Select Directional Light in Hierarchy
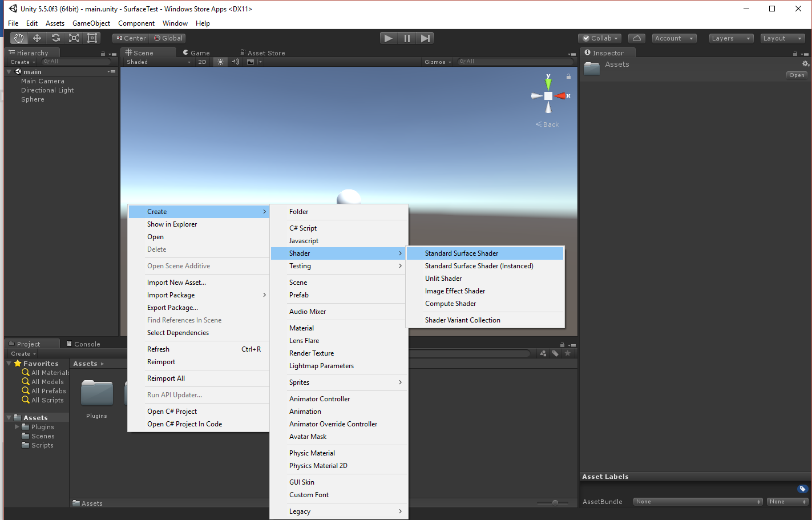Image resolution: width=812 pixels, height=520 pixels. 47,90
